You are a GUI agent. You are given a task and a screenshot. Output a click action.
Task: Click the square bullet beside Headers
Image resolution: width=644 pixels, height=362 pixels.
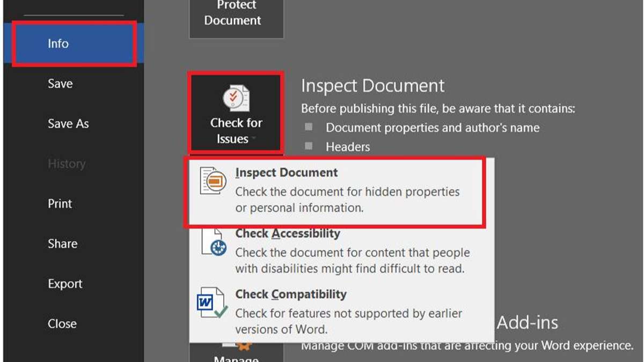[308, 146]
